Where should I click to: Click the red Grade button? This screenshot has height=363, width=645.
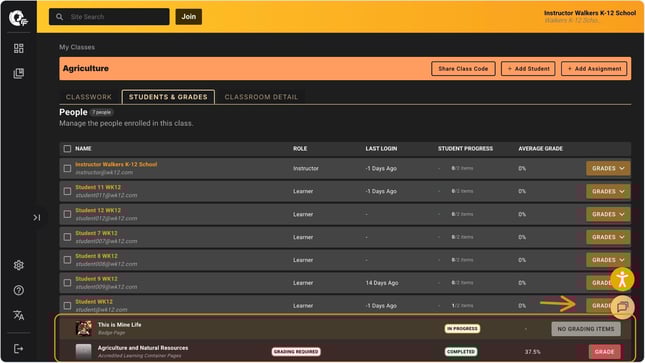pyautogui.click(x=604, y=352)
